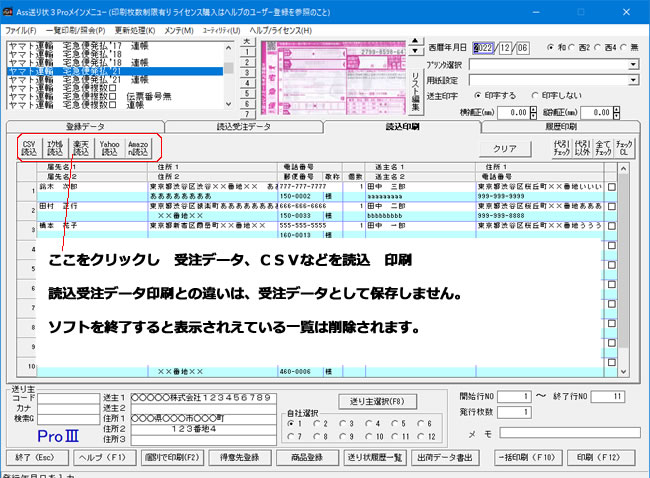Click the チェックCL button
The image size is (650, 478).
pos(625,148)
